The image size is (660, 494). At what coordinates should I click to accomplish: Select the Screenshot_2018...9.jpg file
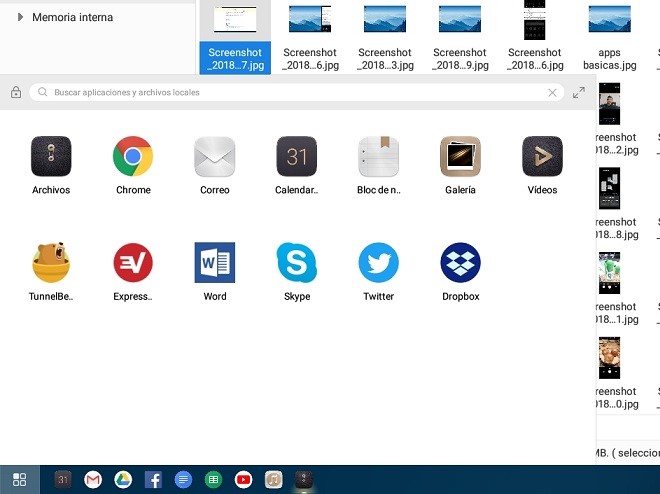point(460,37)
